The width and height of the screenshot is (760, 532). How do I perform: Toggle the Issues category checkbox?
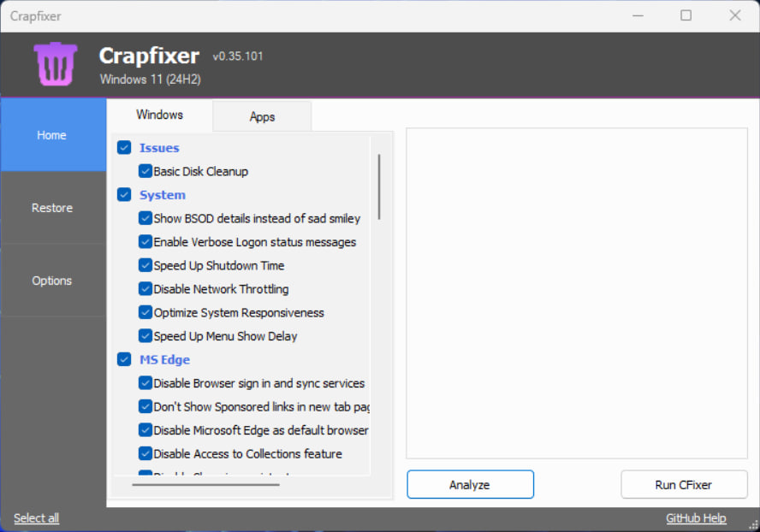pyautogui.click(x=124, y=147)
